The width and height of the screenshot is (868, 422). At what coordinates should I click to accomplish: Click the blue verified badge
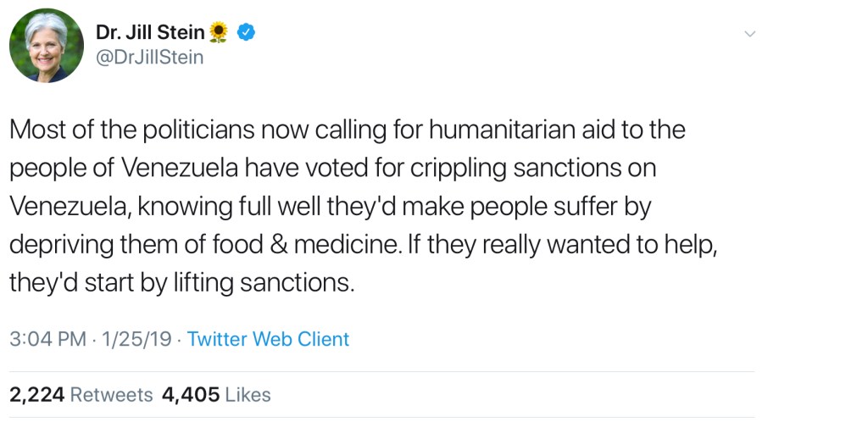246,33
